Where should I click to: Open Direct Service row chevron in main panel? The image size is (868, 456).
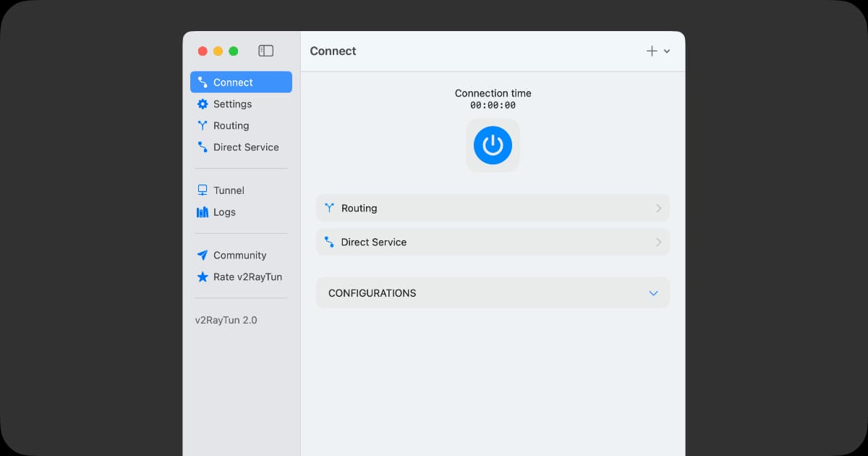tap(658, 242)
